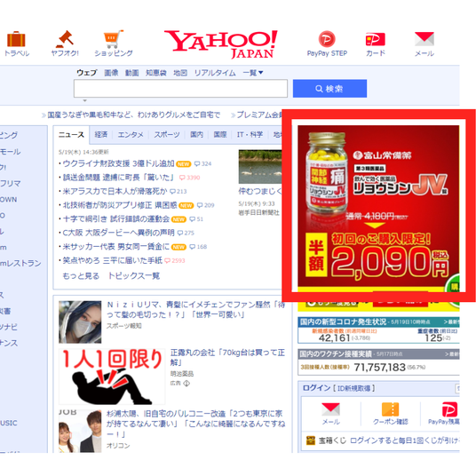This screenshot has width=476, height=476.
Task: Open the カード icon in header
Action: [376, 39]
